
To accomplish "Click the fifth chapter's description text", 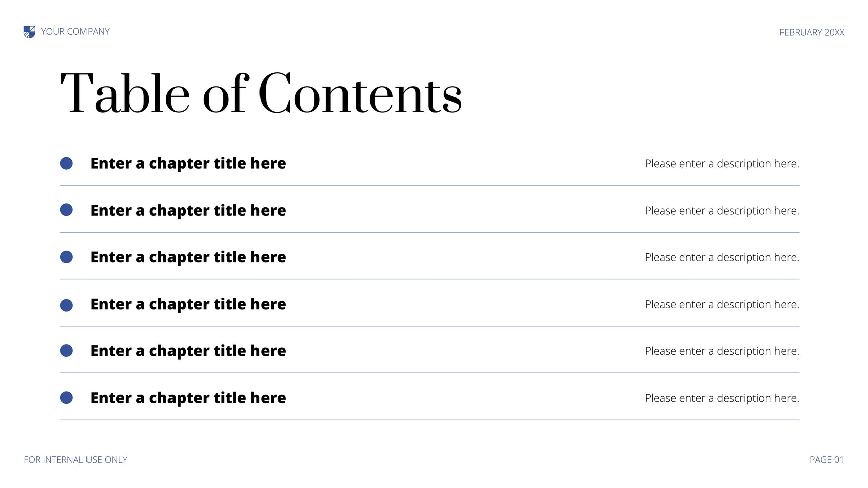I will tap(722, 351).
